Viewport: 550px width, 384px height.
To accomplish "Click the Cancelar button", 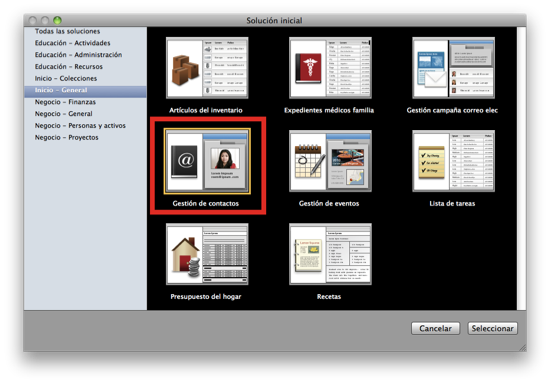I will point(435,329).
